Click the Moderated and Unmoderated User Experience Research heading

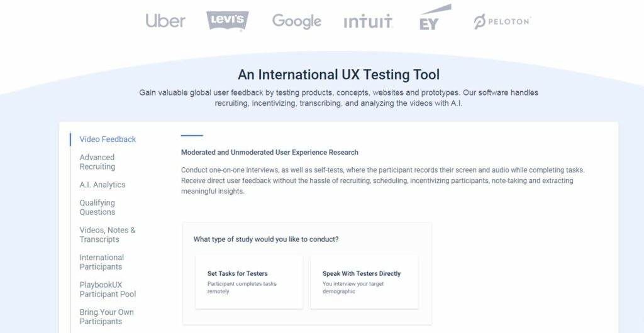(x=270, y=152)
